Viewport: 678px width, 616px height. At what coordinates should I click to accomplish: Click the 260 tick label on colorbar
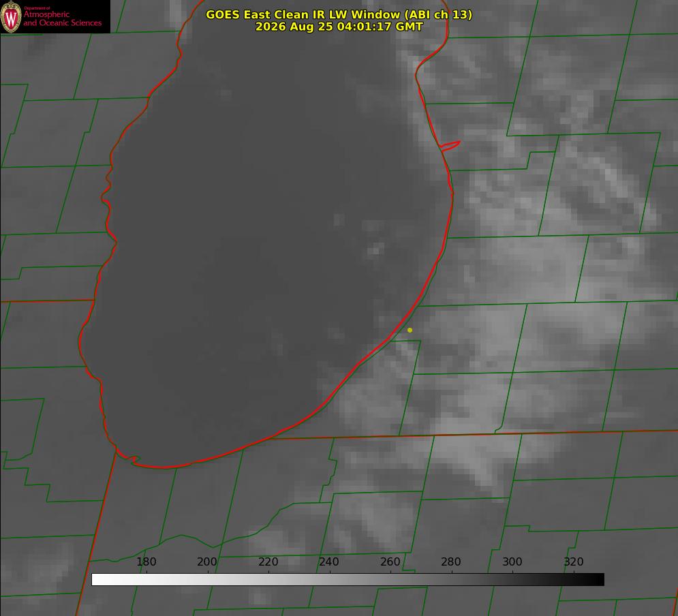[x=390, y=561]
